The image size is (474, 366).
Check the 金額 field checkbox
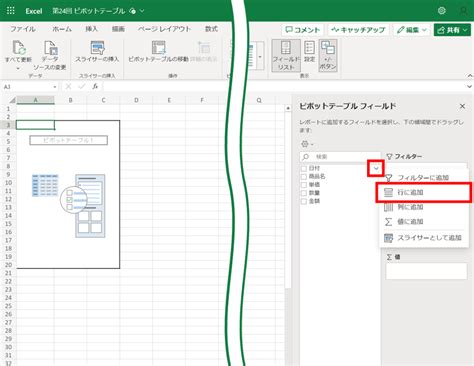304,201
